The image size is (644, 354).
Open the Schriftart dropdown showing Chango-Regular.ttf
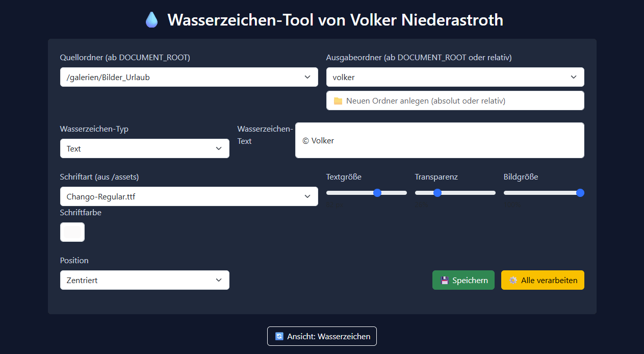(189, 196)
